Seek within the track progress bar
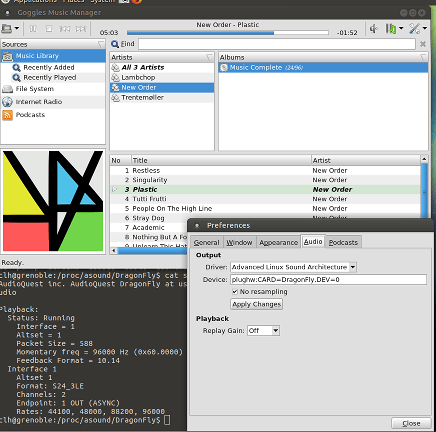The height and width of the screenshot is (432, 436). pos(228,33)
